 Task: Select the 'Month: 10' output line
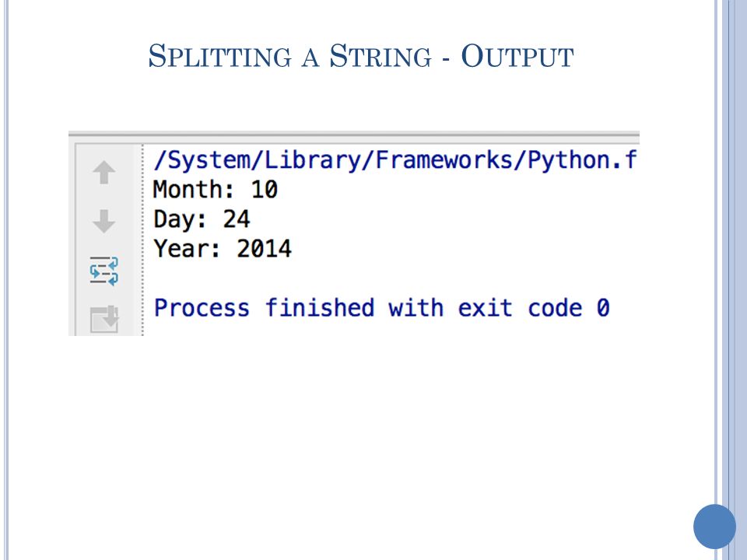click(216, 190)
